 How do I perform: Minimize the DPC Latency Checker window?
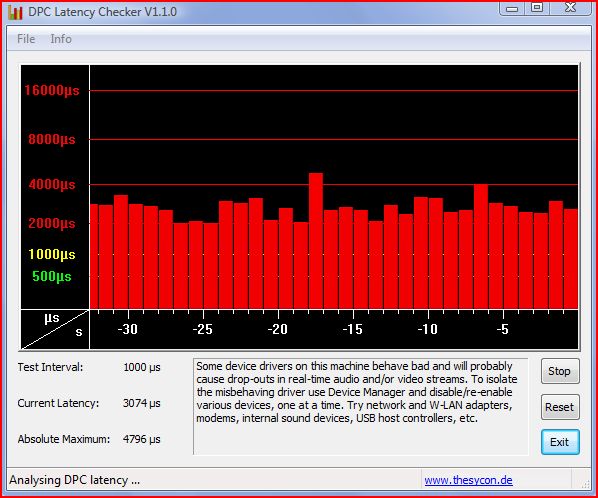(512, 8)
